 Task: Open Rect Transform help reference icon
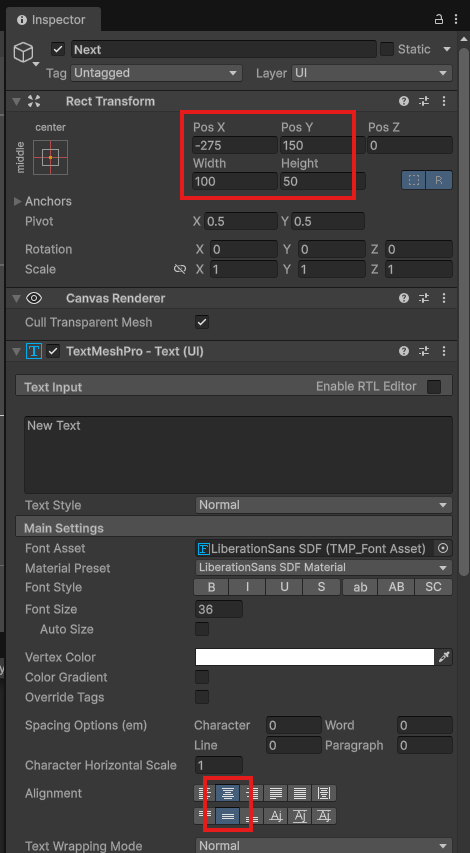404,101
